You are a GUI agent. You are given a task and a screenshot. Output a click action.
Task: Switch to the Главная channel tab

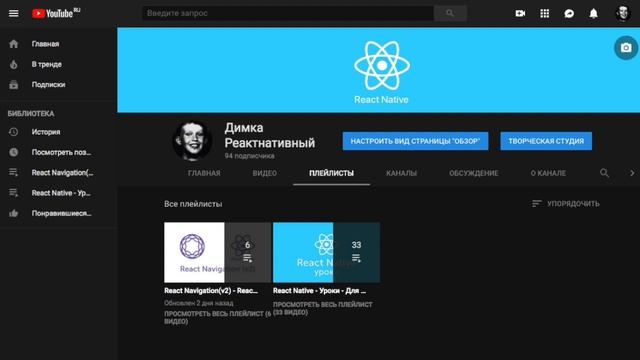pyautogui.click(x=204, y=173)
